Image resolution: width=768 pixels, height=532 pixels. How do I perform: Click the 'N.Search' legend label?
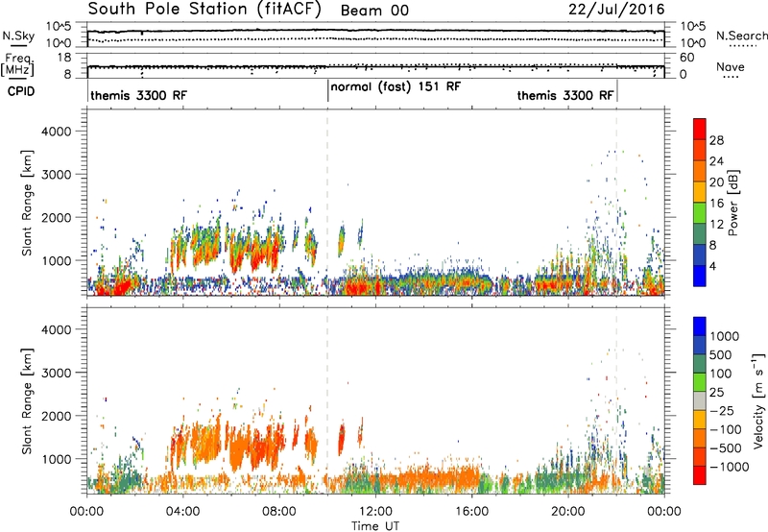(741, 36)
